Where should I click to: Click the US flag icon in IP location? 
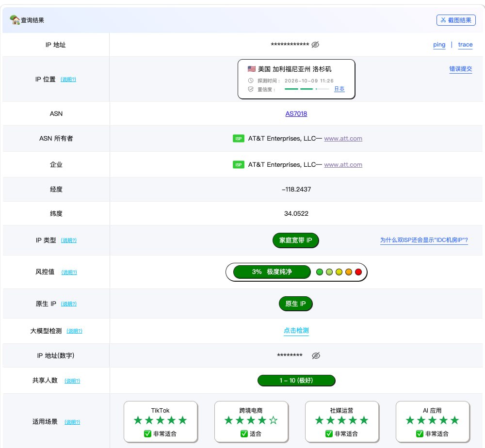tap(251, 69)
